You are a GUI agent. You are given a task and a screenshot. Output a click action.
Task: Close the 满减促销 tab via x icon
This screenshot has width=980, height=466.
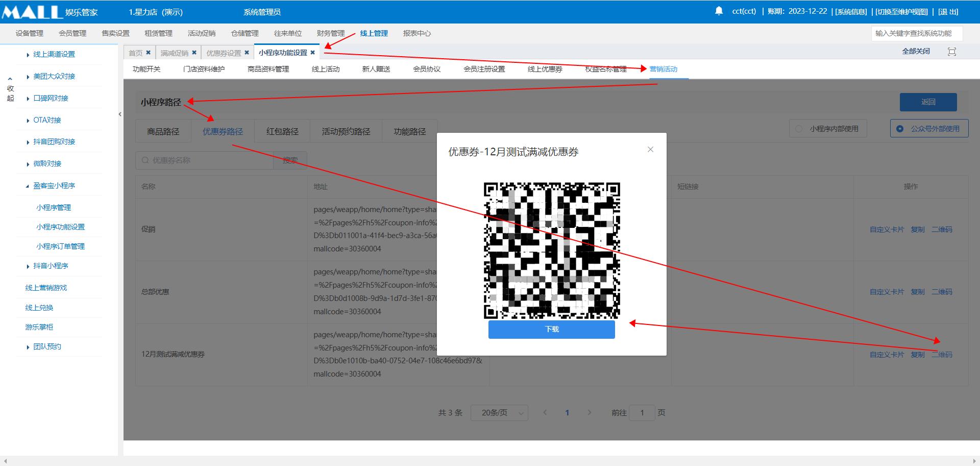[194, 53]
